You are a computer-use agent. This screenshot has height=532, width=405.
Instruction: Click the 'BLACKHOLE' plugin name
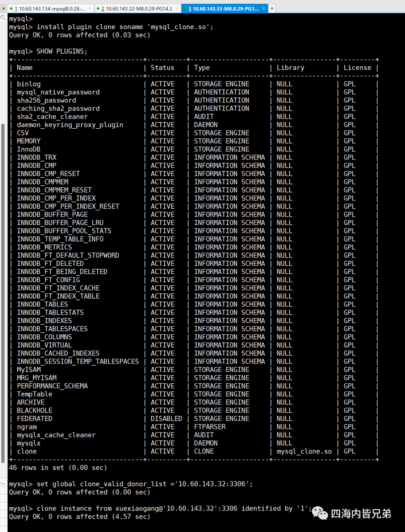(x=35, y=410)
